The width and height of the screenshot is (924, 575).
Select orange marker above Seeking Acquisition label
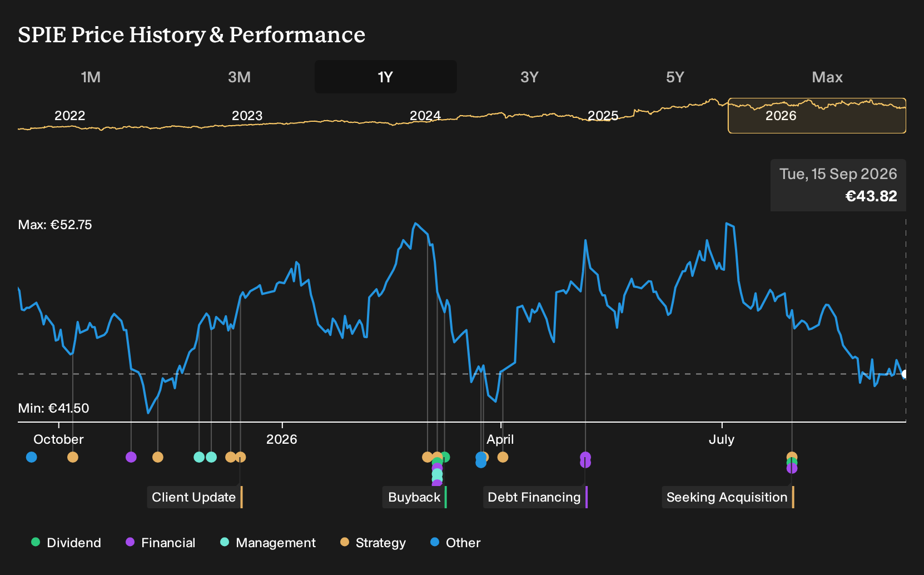coord(792,456)
